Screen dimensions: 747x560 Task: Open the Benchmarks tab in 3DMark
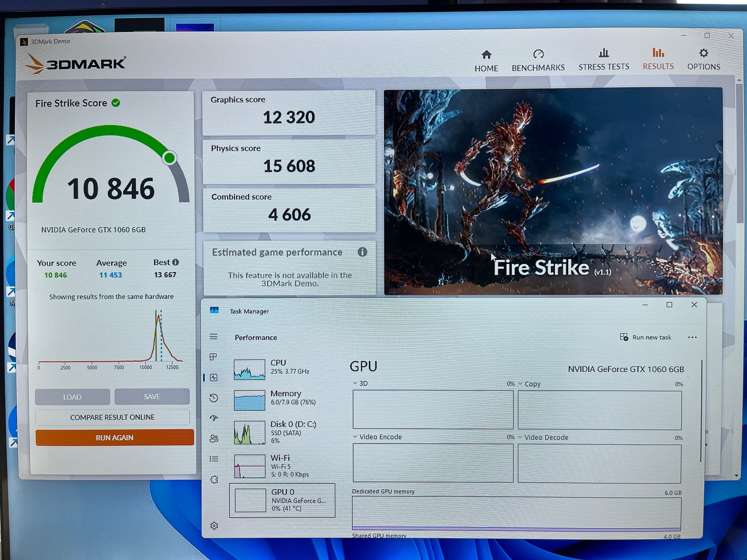[x=538, y=61]
